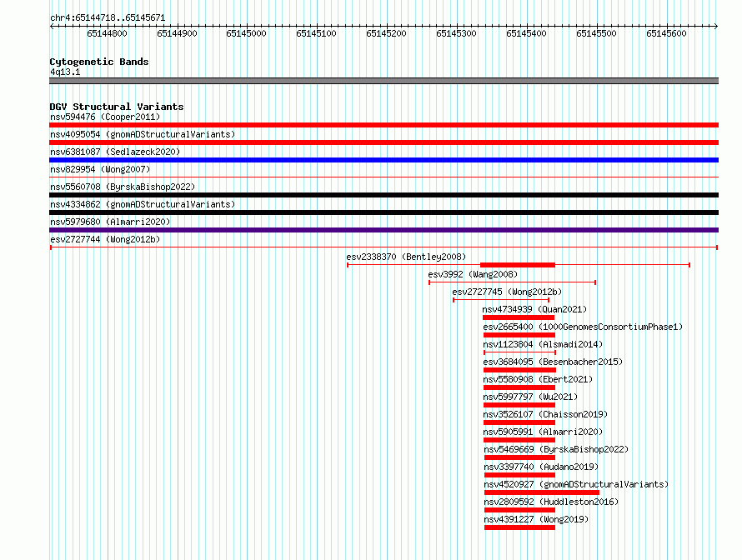Click ruler position 65144800
Screen dimensions: 742x560
point(107,33)
